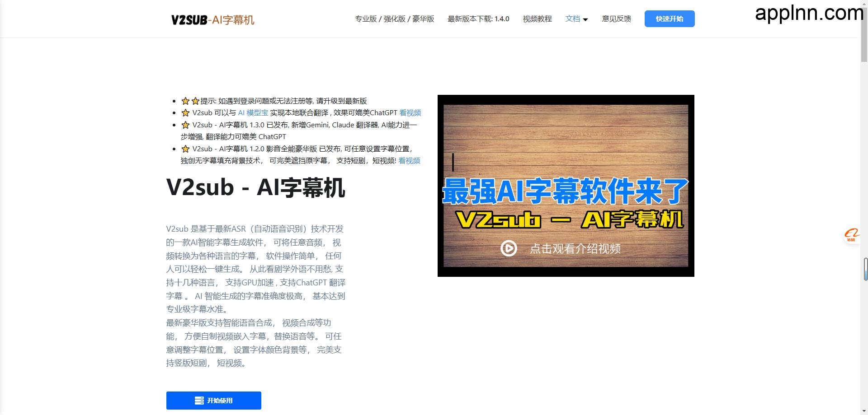The width and height of the screenshot is (868, 415).
Task: Click the download icon inside 开始使用 button
Action: click(x=199, y=401)
